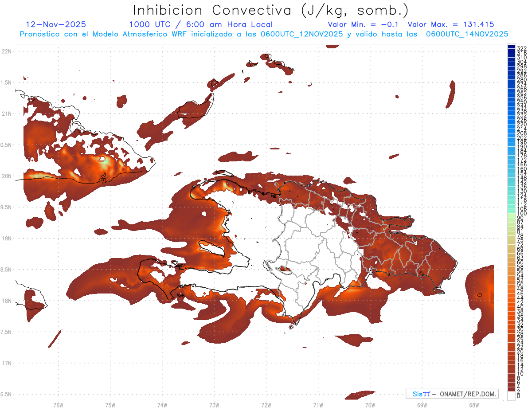
Task: Click the title "Inhibicion Convectiva (J/kg, somb.)"
Action: (x=271, y=10)
